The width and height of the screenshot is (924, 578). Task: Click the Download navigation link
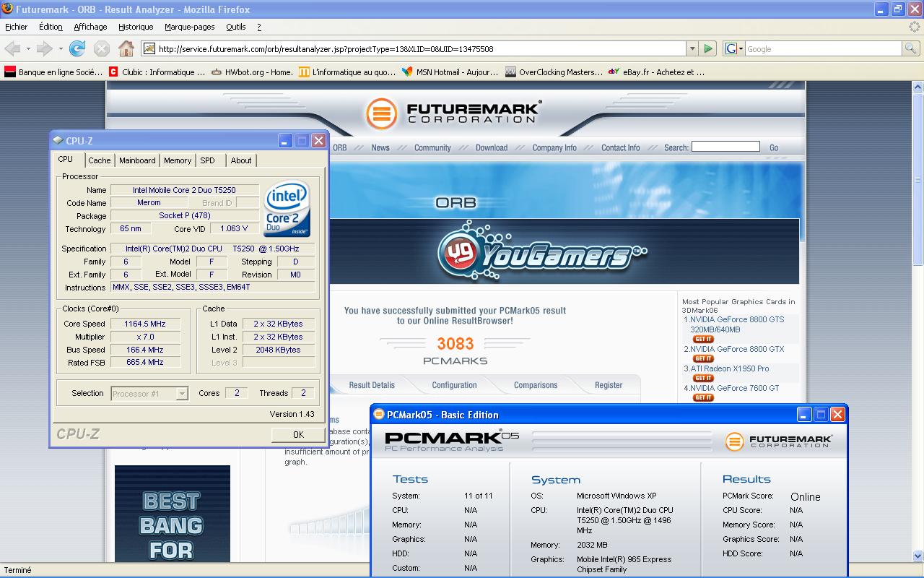tap(492, 147)
